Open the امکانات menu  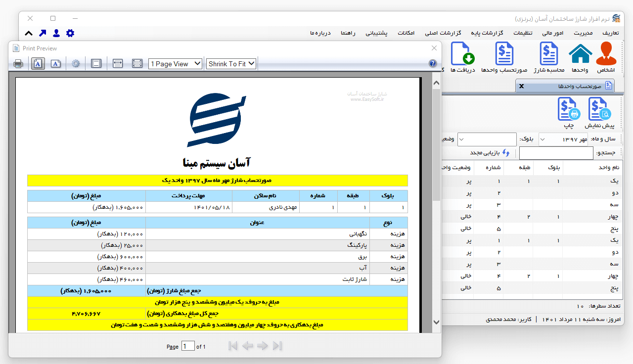coord(406,33)
